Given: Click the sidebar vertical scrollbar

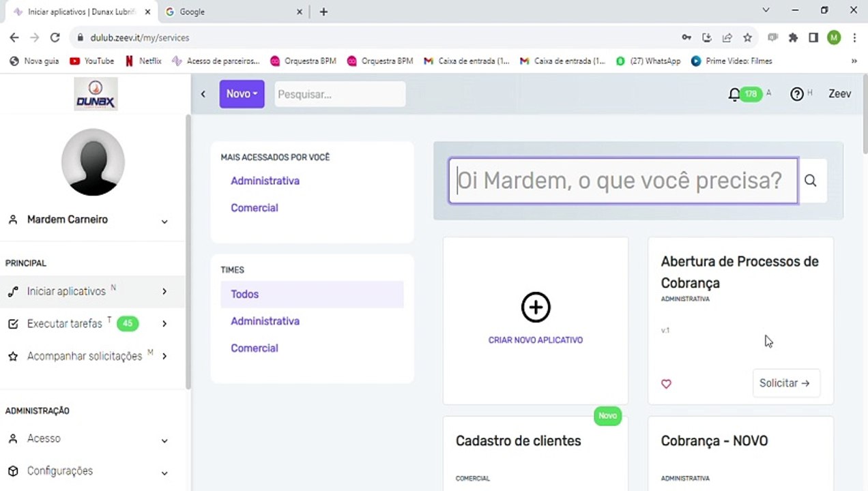Looking at the screenshot, I should [x=188, y=252].
